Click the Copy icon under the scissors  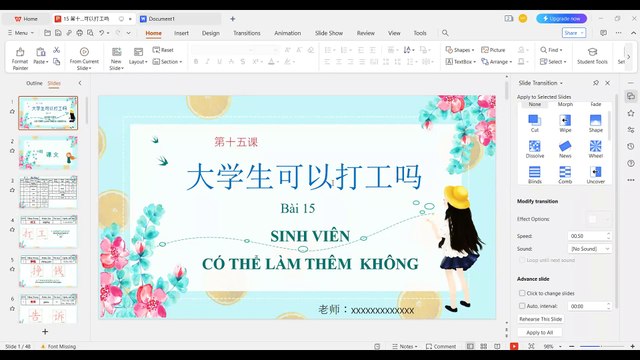[x=56, y=62]
